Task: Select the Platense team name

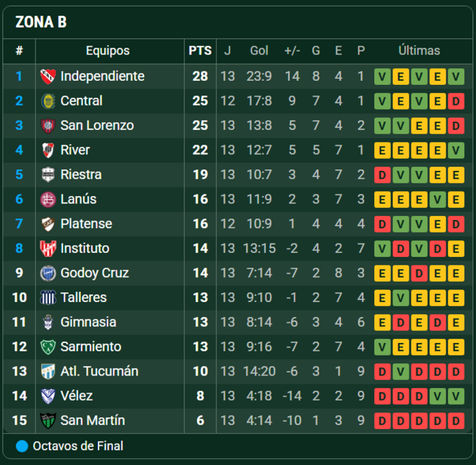Action: pyautogui.click(x=86, y=224)
